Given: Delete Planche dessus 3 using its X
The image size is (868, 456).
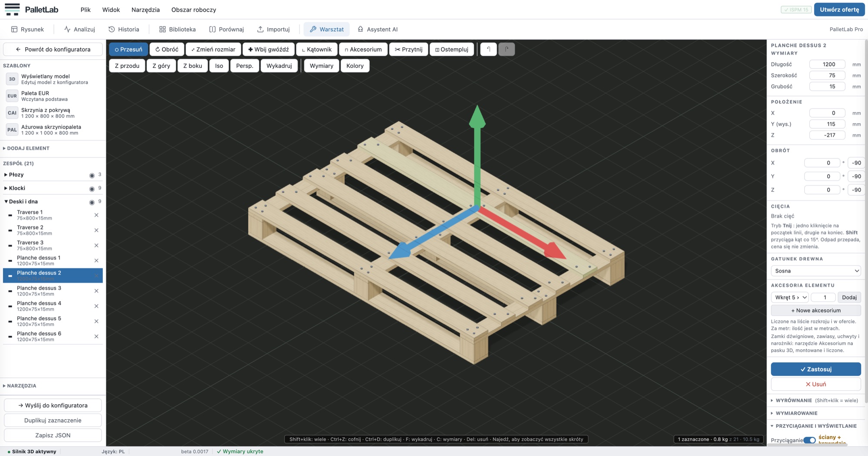Looking at the screenshot, I should 96,291.
